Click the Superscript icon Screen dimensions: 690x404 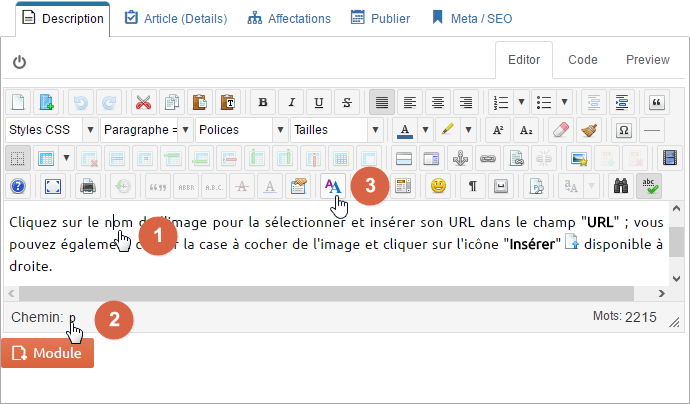tap(498, 130)
